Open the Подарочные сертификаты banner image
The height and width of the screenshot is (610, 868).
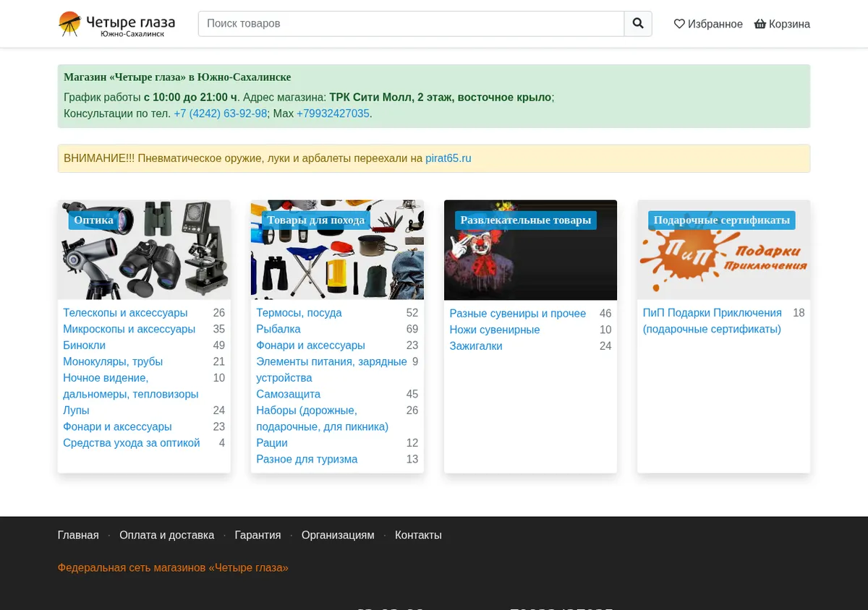pyautogui.click(x=723, y=250)
